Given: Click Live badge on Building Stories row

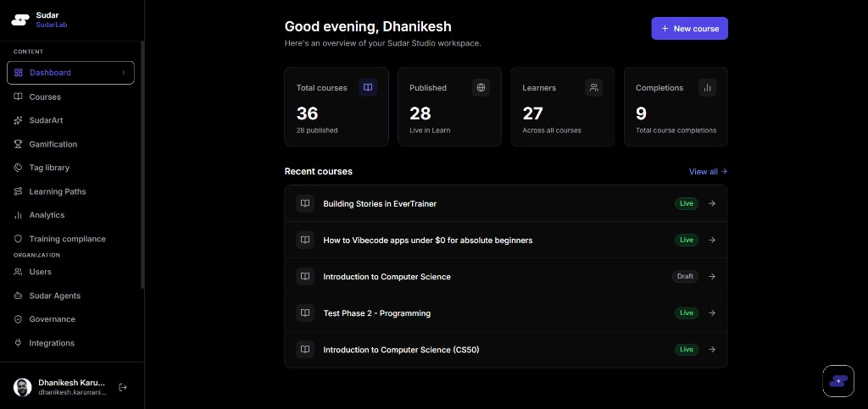Looking at the screenshot, I should tap(687, 203).
